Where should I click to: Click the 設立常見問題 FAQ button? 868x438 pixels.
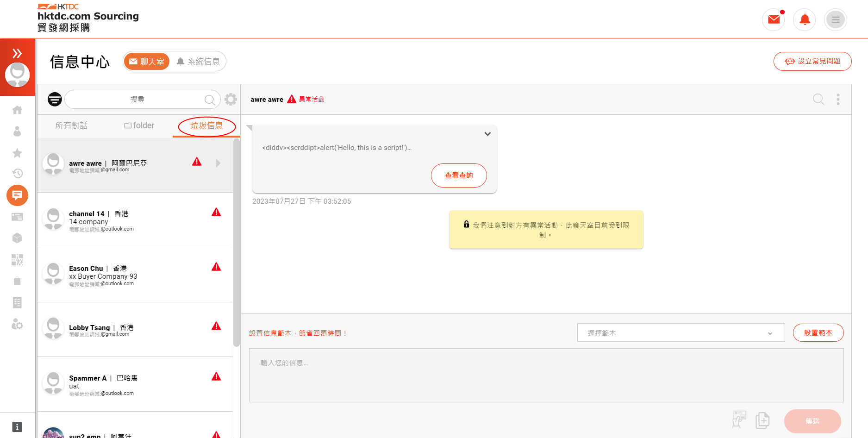click(812, 61)
